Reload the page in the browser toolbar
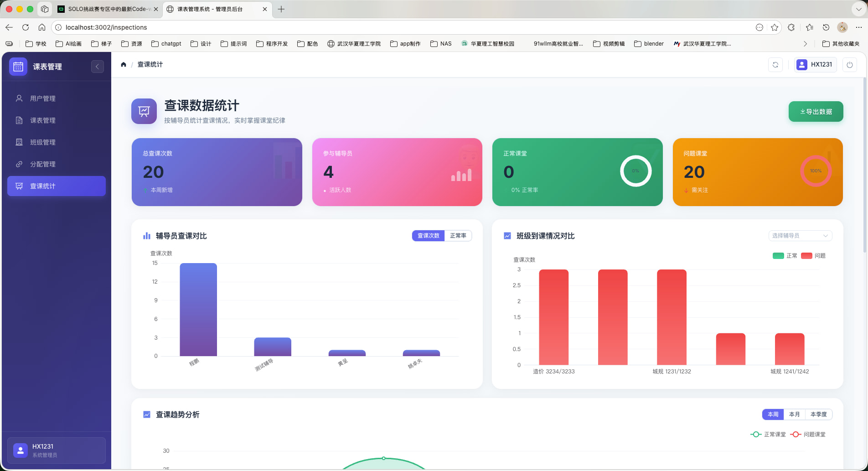 pyautogui.click(x=26, y=27)
